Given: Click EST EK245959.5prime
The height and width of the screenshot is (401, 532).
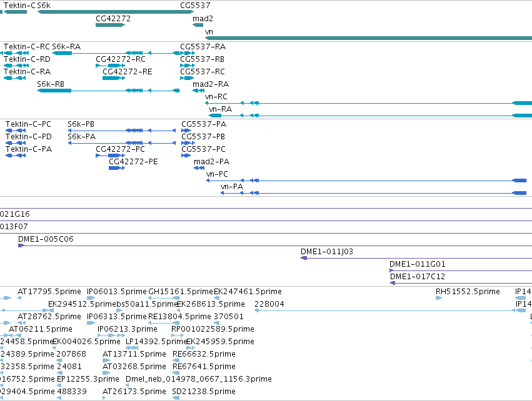Looking at the screenshot, I should tap(191, 349).
